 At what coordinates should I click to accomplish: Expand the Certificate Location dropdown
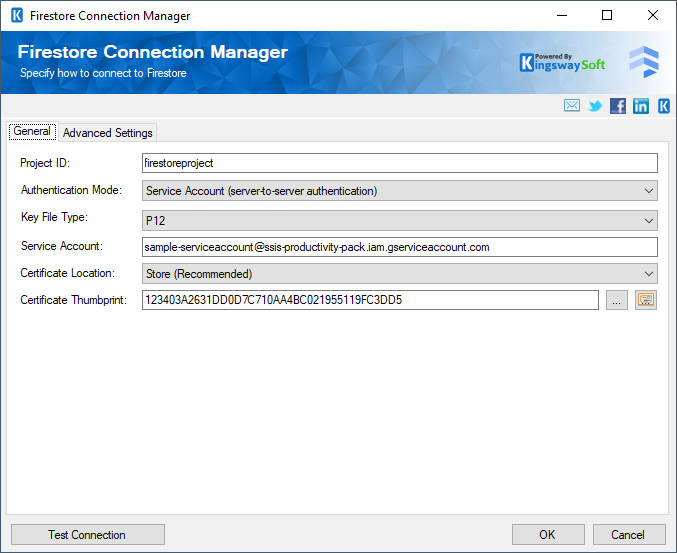(x=400, y=274)
